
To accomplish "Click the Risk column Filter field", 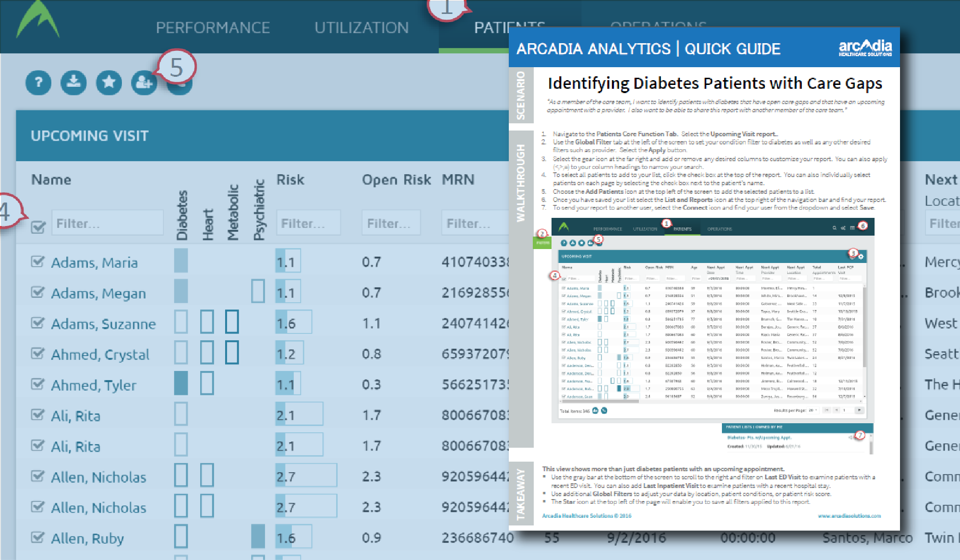I will [x=308, y=222].
